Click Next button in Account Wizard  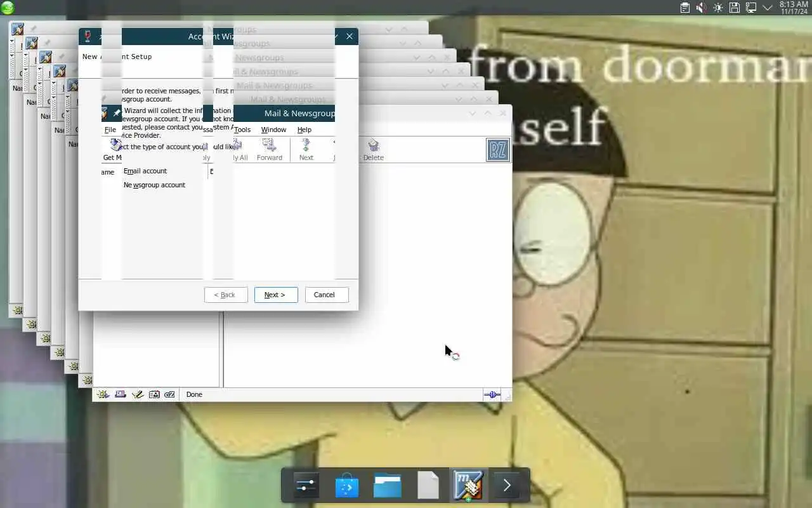pos(276,295)
